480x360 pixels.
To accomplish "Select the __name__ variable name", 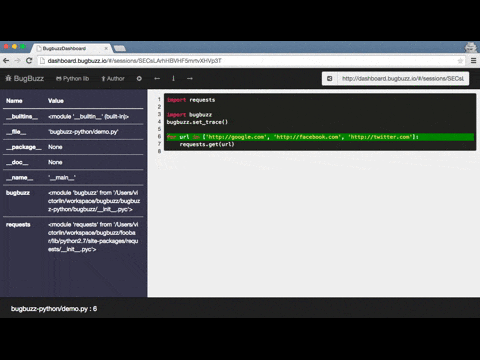I will [x=19, y=178].
